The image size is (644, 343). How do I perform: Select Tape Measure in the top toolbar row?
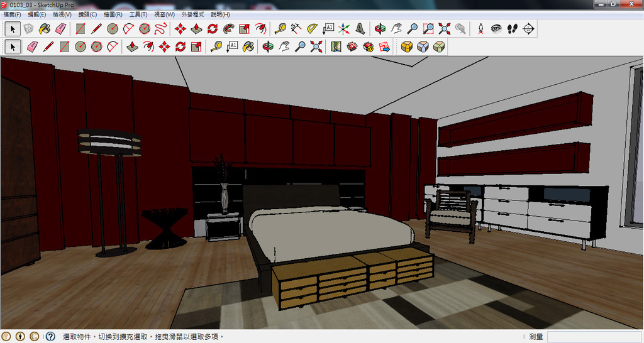(x=280, y=29)
